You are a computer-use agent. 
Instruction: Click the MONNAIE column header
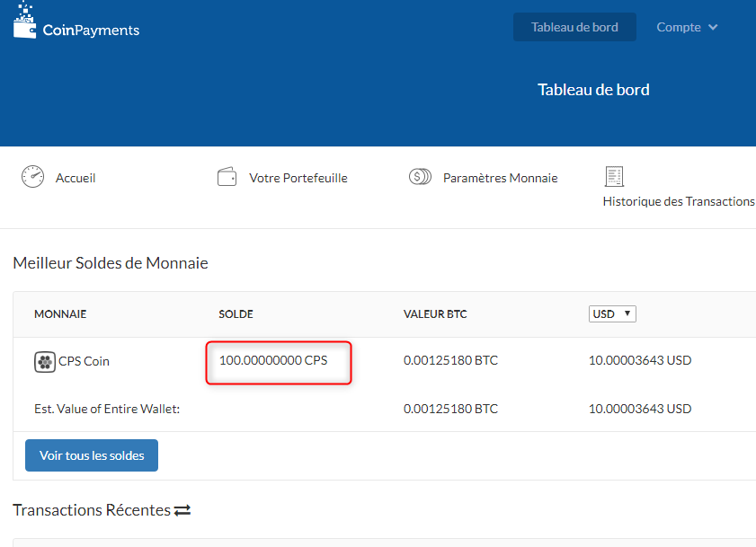(x=60, y=314)
